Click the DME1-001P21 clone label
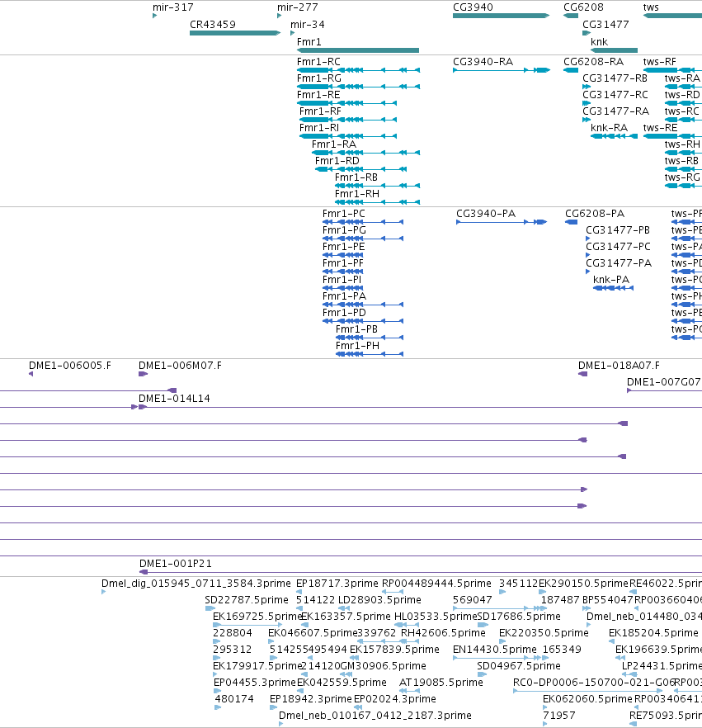Screen dimensions: 702x728 tap(176, 564)
